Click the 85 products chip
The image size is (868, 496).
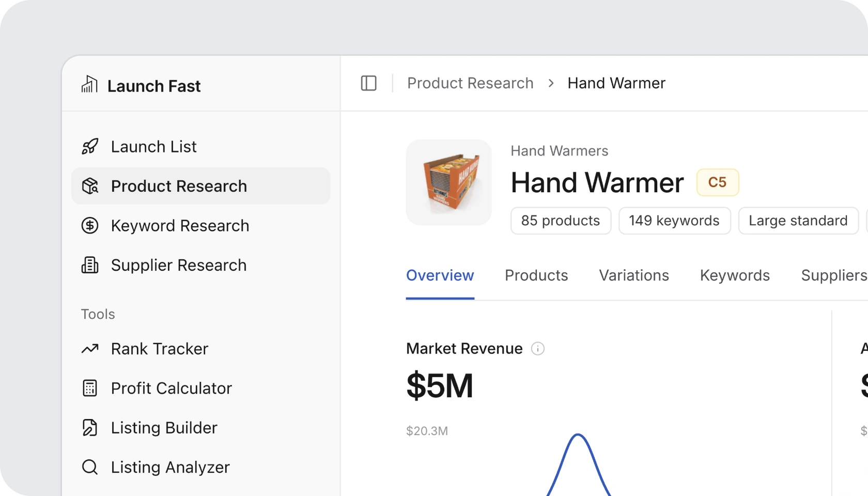(561, 221)
